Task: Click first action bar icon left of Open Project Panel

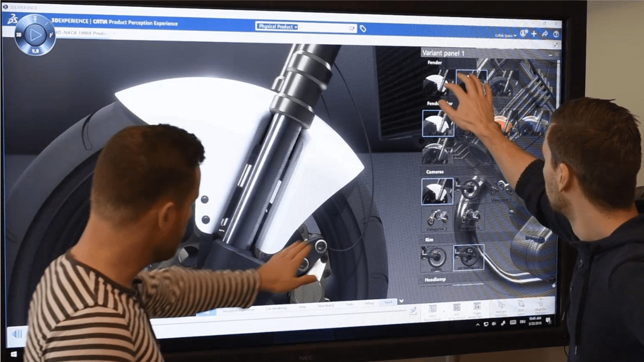Action: (413, 310)
